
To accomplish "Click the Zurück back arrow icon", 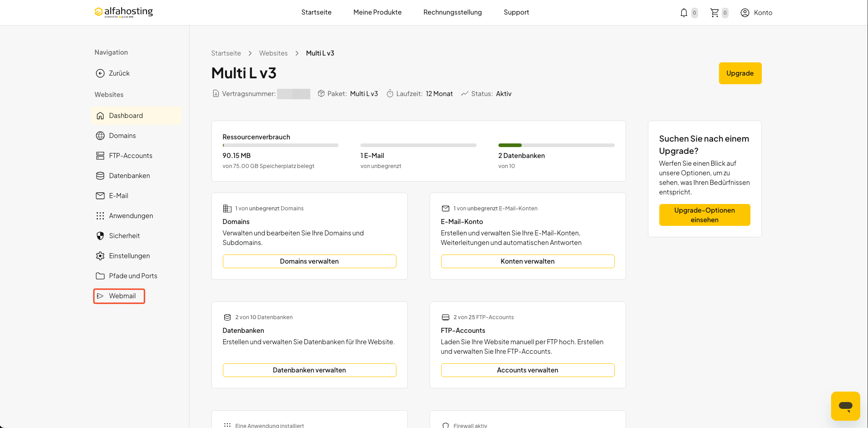I will coord(100,73).
